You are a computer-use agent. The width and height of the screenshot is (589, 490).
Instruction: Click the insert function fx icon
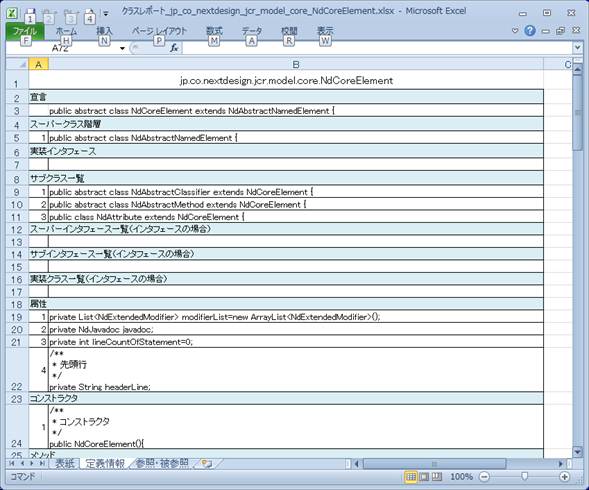click(174, 48)
